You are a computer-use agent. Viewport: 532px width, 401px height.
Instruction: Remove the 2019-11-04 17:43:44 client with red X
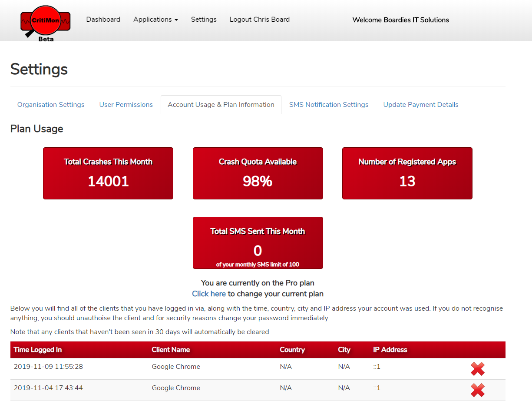pyautogui.click(x=478, y=390)
